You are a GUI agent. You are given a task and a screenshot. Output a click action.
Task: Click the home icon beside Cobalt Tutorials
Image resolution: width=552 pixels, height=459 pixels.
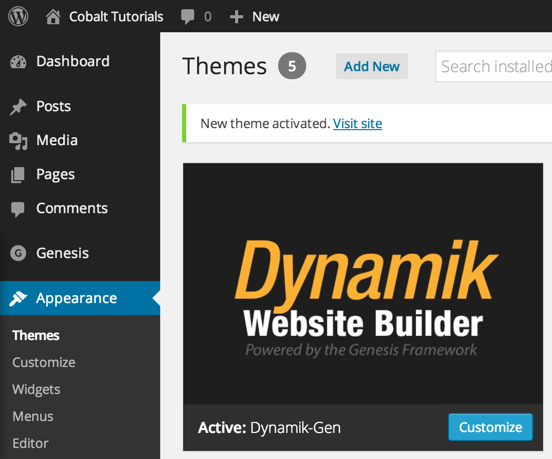point(53,17)
